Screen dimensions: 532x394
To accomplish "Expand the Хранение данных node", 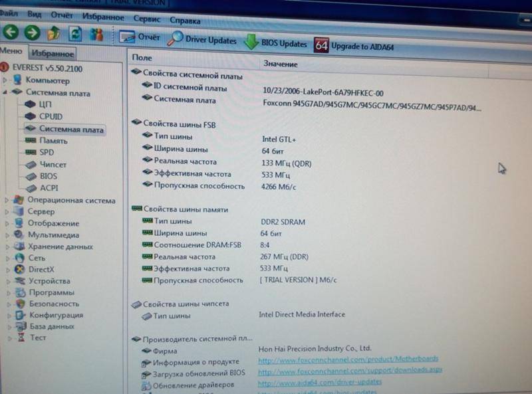I will 8,247.
